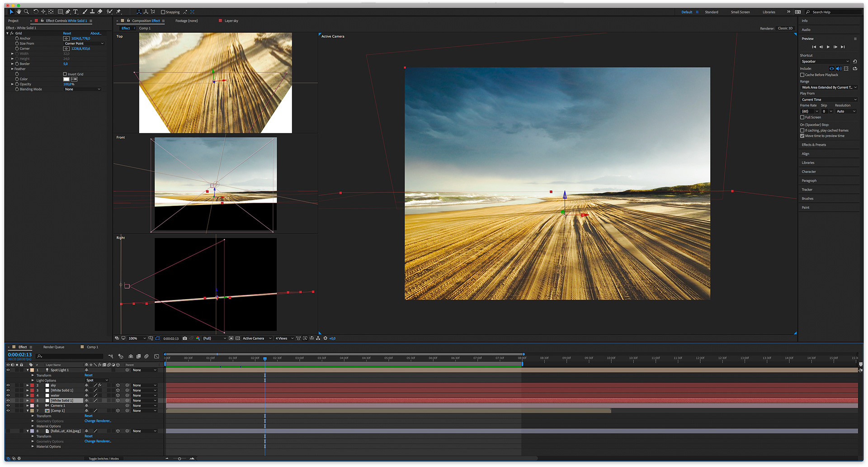Open the 4 Views layout dropdown
This screenshot has height=467, width=868.
284,338
